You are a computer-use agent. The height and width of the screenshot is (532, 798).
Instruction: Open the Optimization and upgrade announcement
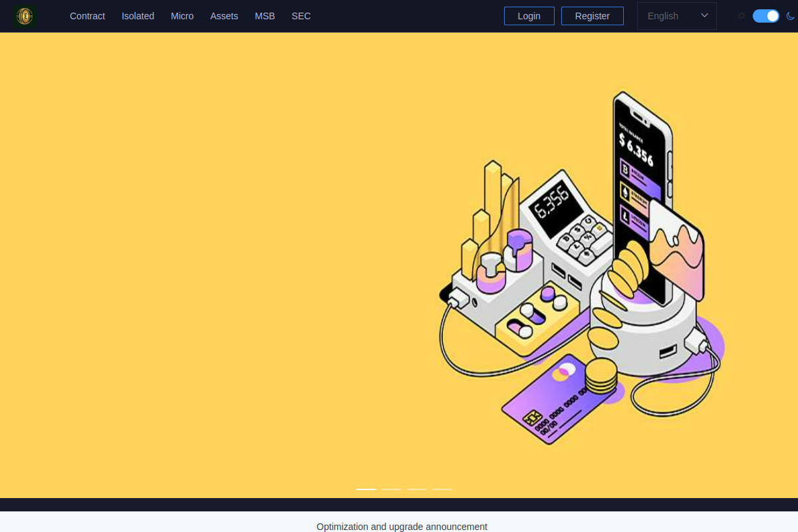pos(402,527)
